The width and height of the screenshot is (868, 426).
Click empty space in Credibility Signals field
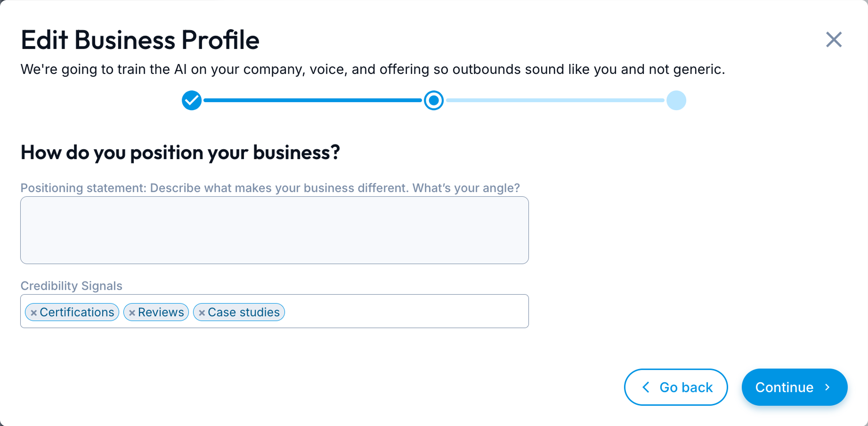pyautogui.click(x=405, y=311)
